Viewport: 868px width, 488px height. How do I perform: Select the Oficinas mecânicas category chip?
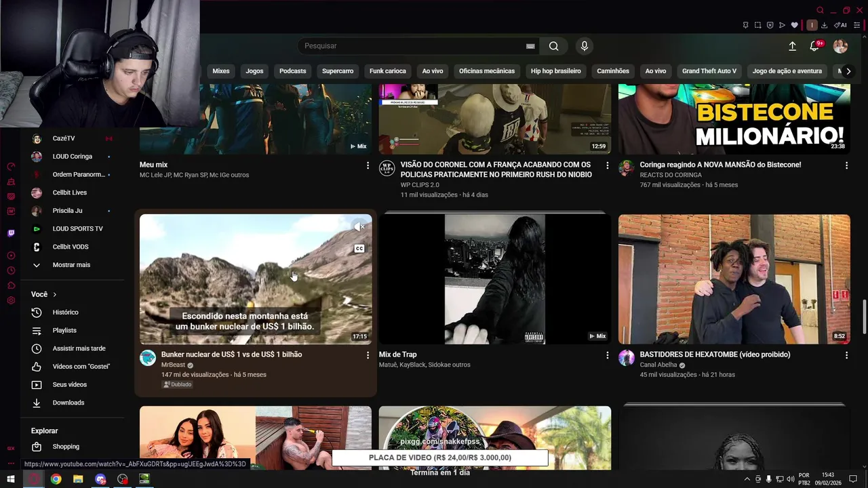click(487, 71)
